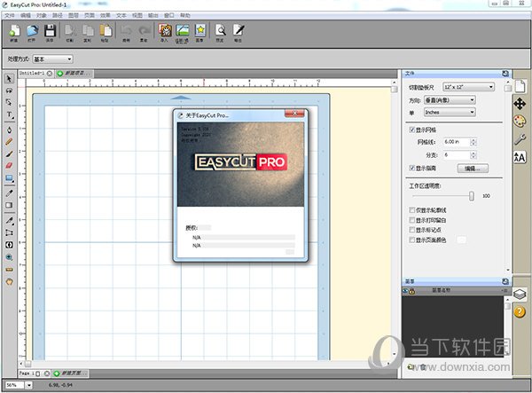Close the About EasyCut Pro dialog
The height and width of the screenshot is (393, 532).
tap(294, 114)
